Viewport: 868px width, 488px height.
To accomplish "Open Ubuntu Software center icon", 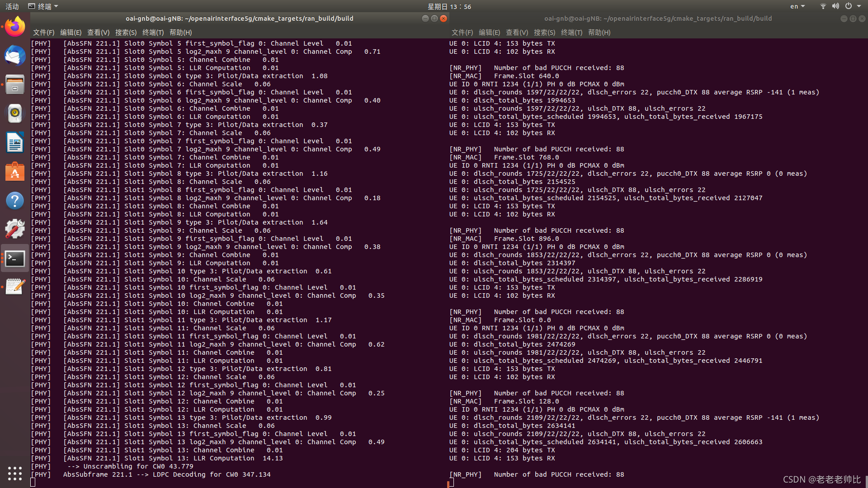I will pos(15,172).
